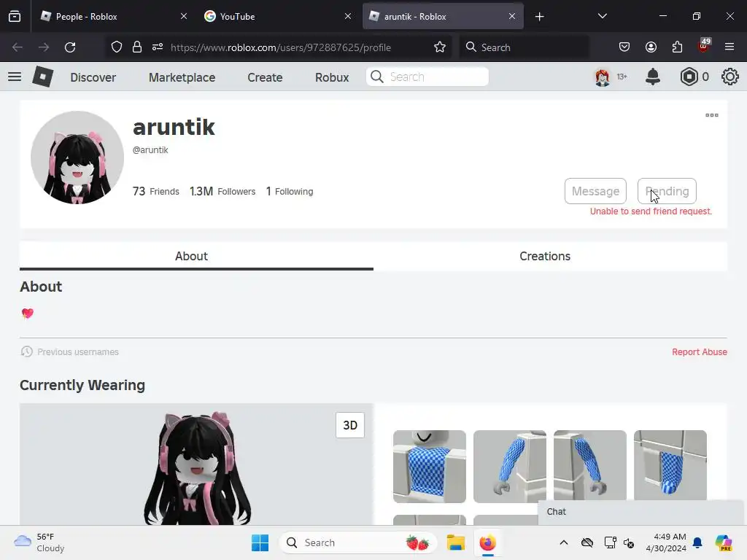The image size is (747, 560).
Task: Open the Roblox hamburger navigation menu
Action: point(15,77)
